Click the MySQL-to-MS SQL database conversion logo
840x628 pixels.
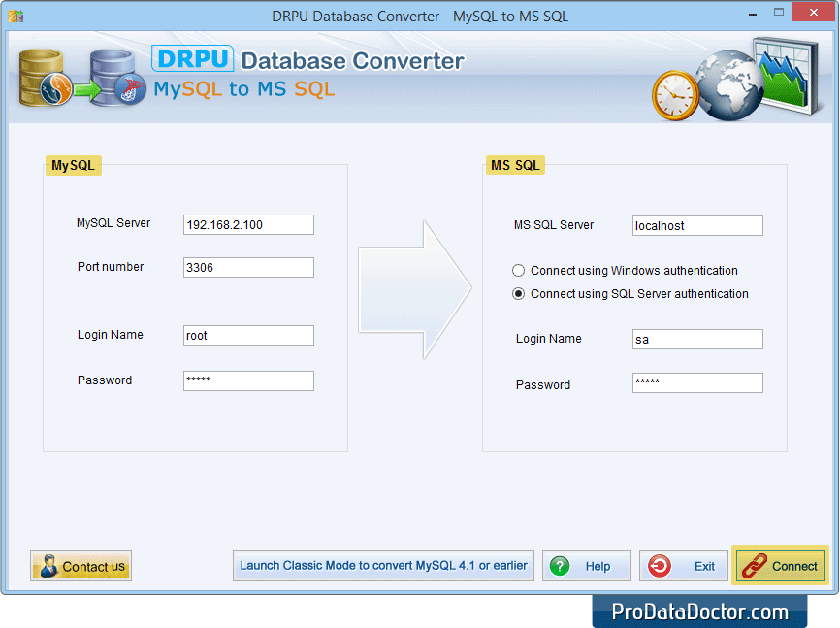[81, 78]
